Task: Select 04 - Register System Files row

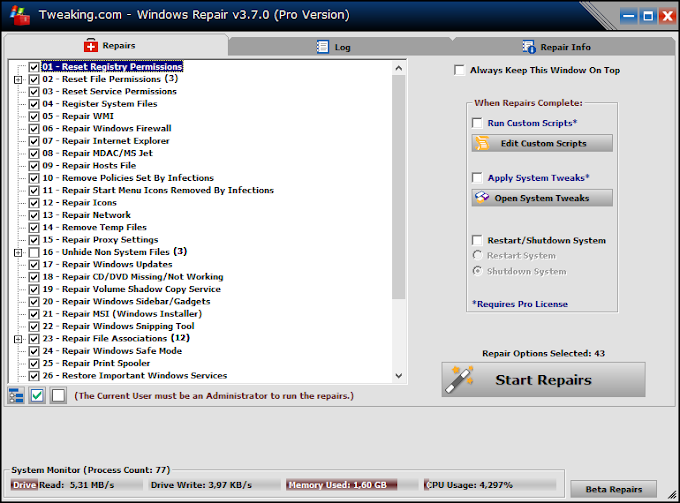Action: tap(100, 104)
